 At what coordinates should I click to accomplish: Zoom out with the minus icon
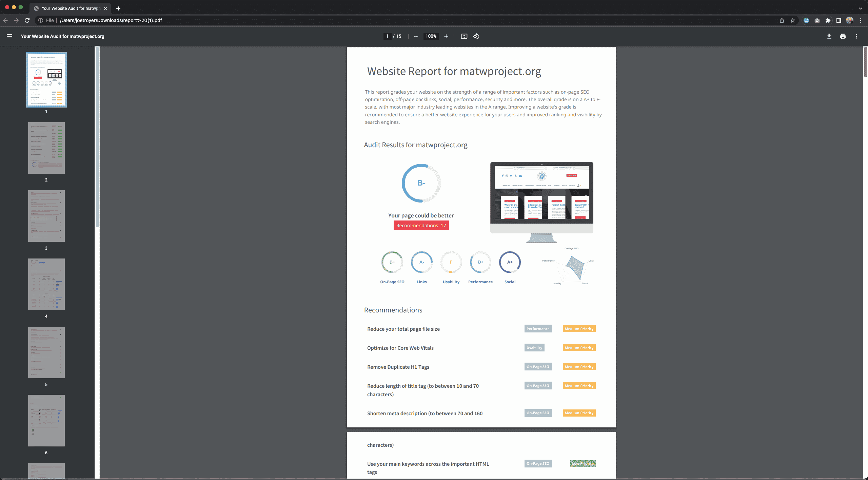click(416, 36)
